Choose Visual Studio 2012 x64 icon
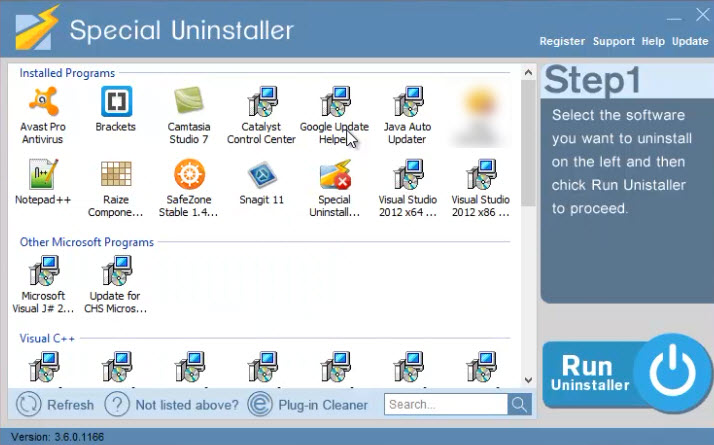The image size is (714, 445). 408,174
